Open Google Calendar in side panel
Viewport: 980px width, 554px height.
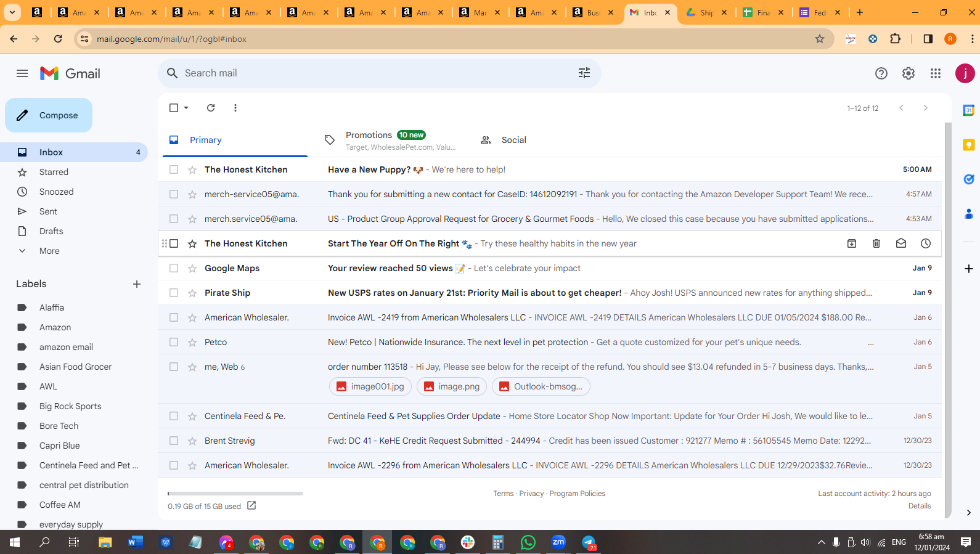(x=969, y=110)
